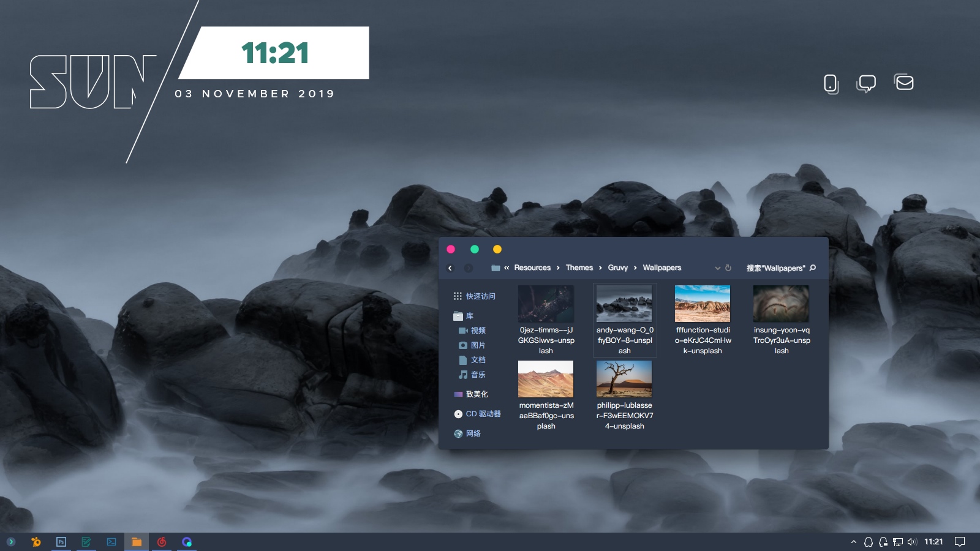Refresh the Wallpapers folder
Image resolution: width=980 pixels, height=551 pixels.
[728, 268]
